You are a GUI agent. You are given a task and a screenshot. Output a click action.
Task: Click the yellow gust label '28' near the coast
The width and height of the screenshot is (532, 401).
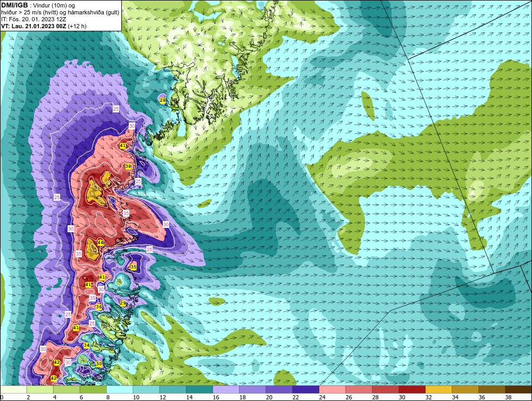click(163, 100)
